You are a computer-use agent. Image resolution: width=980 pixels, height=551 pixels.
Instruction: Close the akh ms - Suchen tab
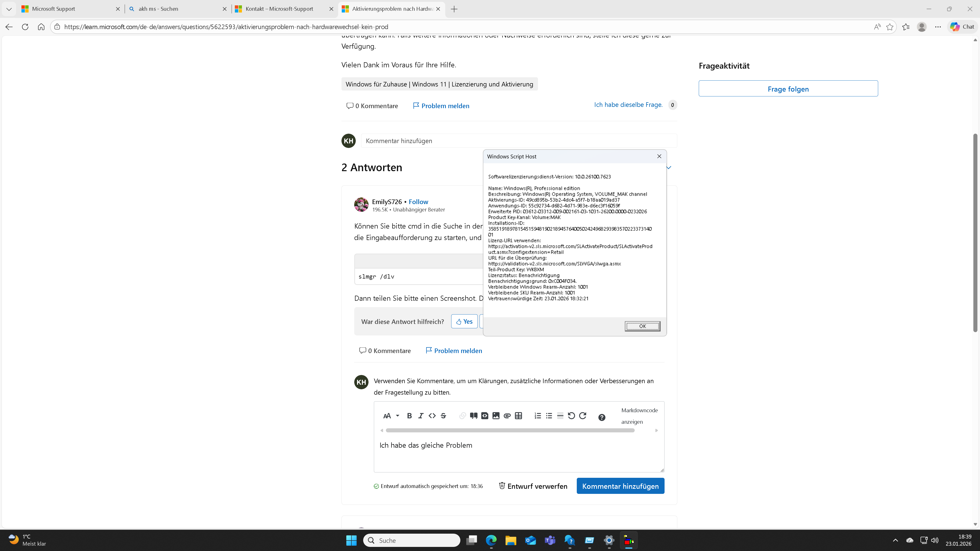coord(225,9)
